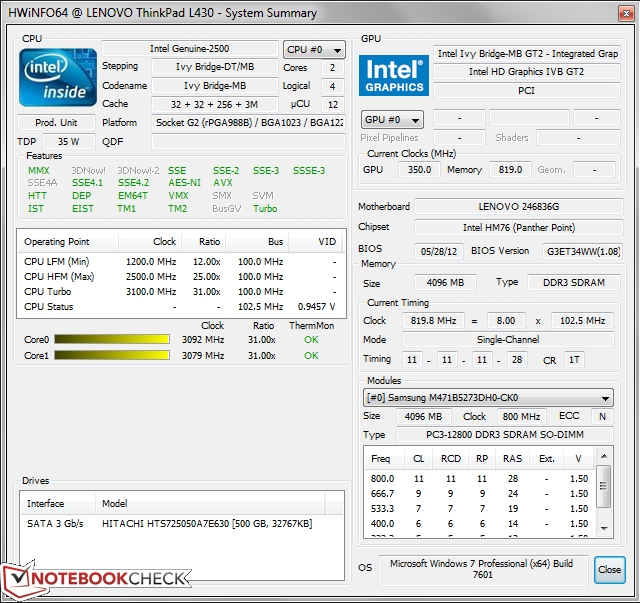Click the BIOS date 05/28/12 field

439,251
